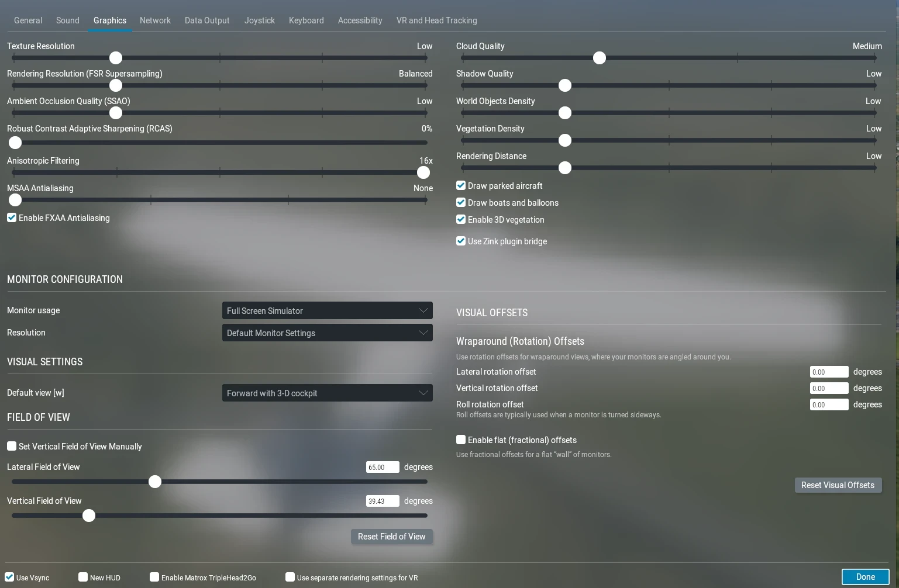The image size is (899, 588).
Task: Open the Keyboard tab
Action: [x=306, y=20]
